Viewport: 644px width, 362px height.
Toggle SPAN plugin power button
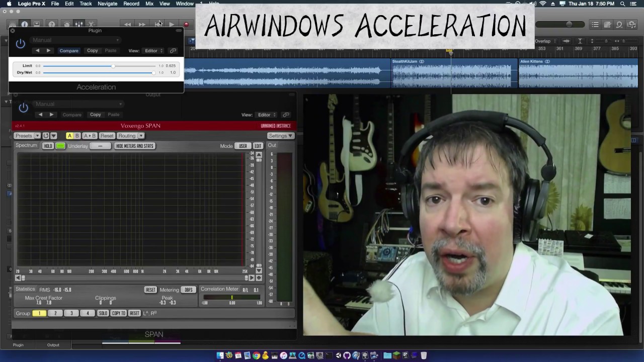(x=23, y=107)
